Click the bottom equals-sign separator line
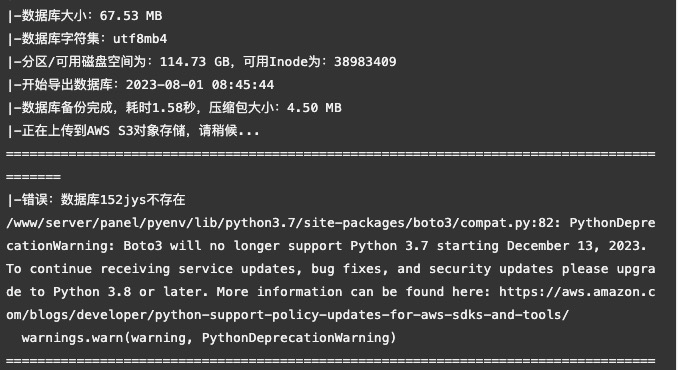Viewport: 678px width, 370px height. pos(331,360)
